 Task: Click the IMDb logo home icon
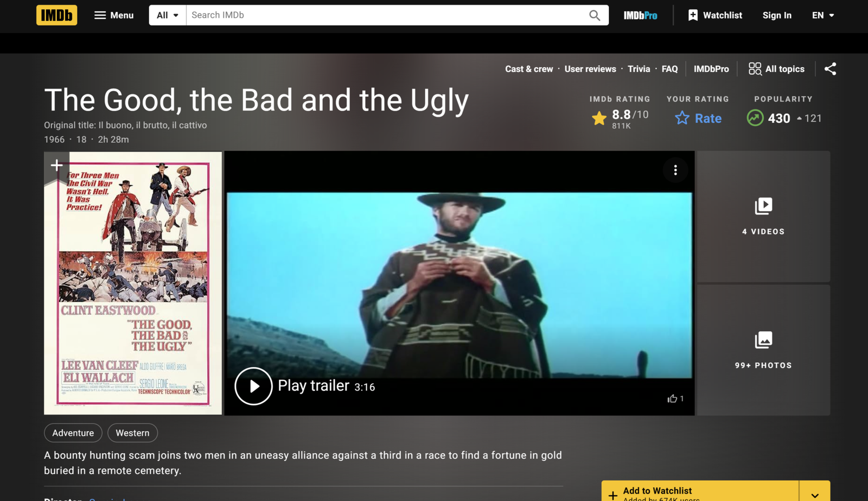click(x=56, y=15)
